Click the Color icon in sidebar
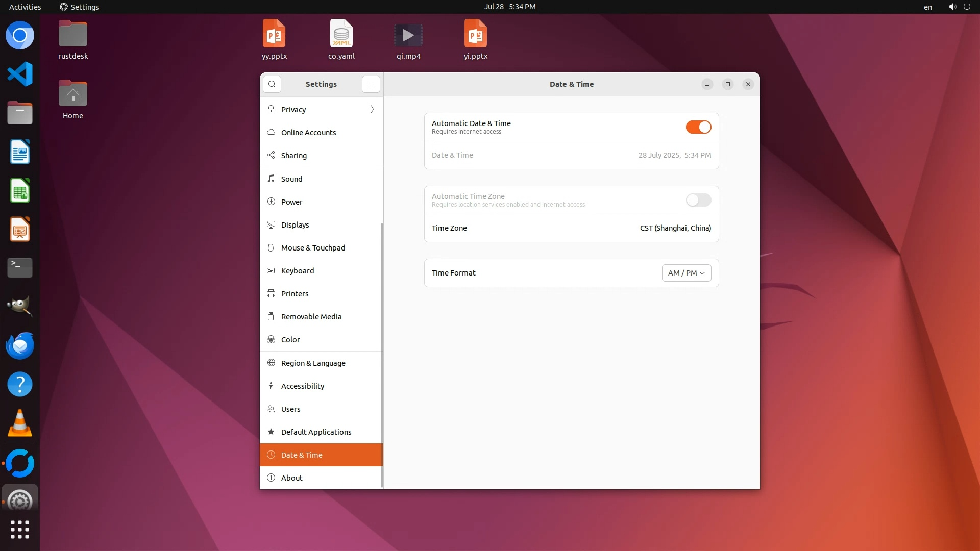 271,340
